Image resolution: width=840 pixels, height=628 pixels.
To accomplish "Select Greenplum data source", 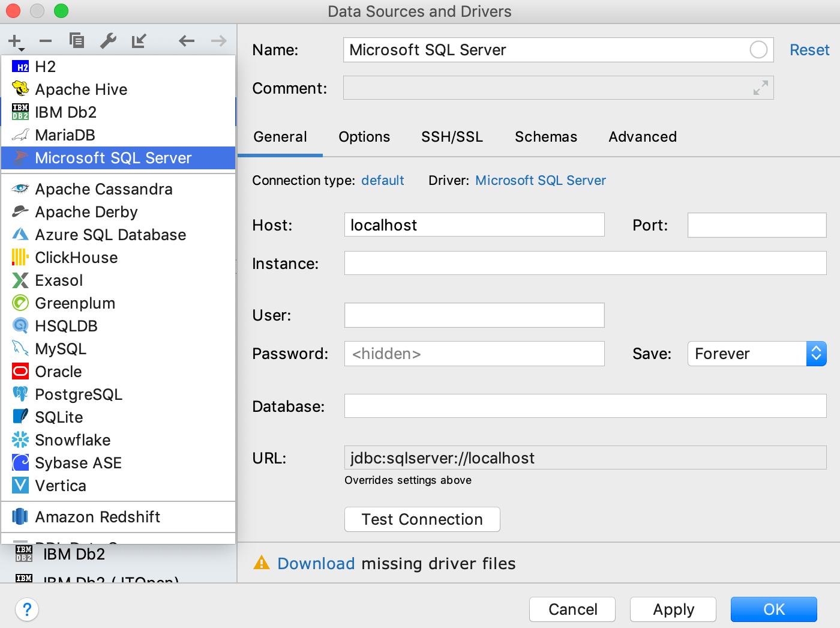I will pos(118,303).
